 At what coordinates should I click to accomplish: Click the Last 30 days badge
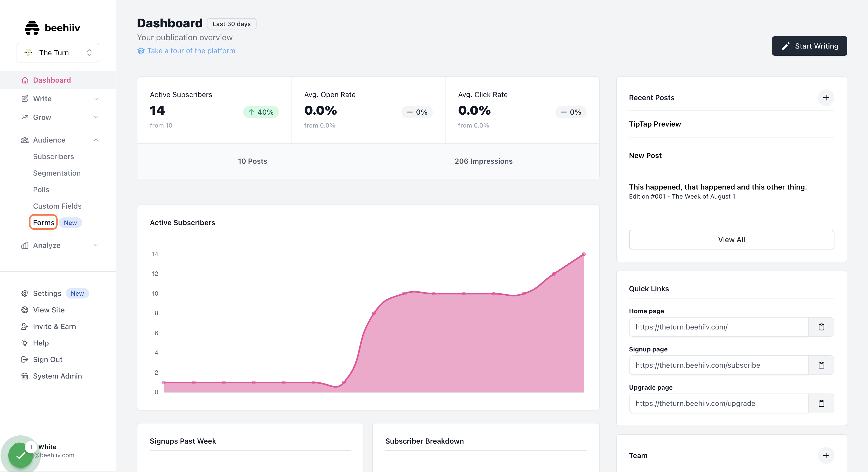point(231,24)
